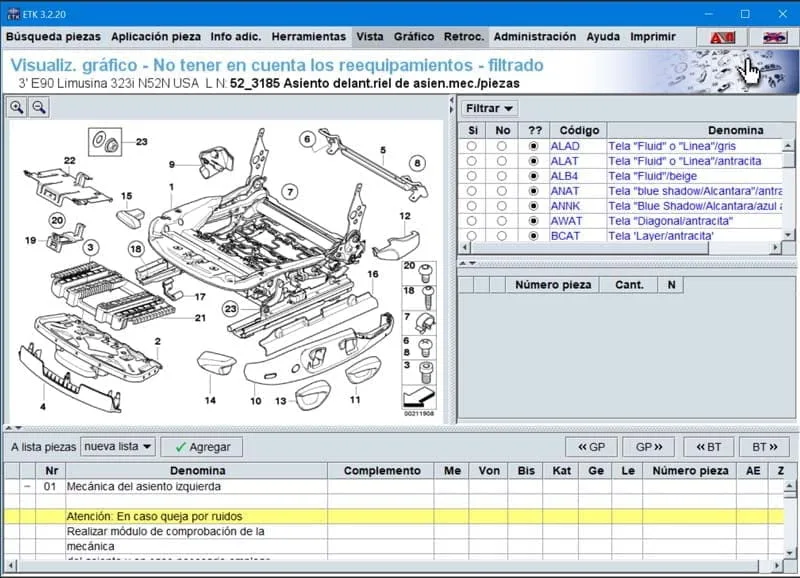Select 'Si' radio for ALAD fabric
Screen dimensions: 800x578
(471, 146)
